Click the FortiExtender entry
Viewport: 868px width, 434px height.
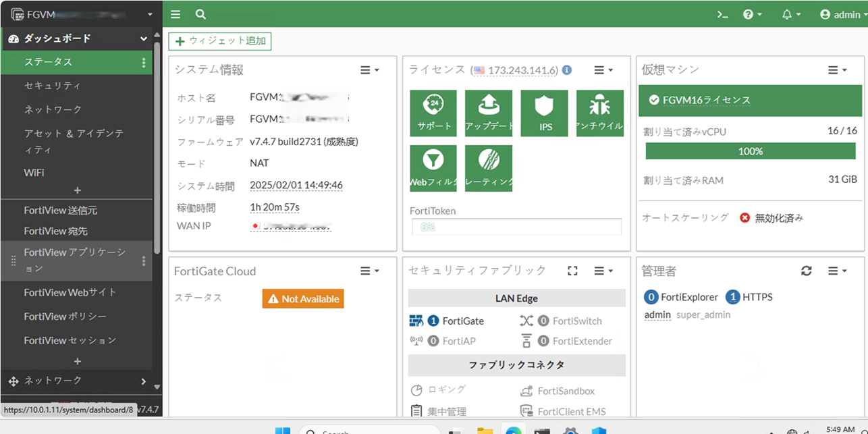(x=566, y=341)
